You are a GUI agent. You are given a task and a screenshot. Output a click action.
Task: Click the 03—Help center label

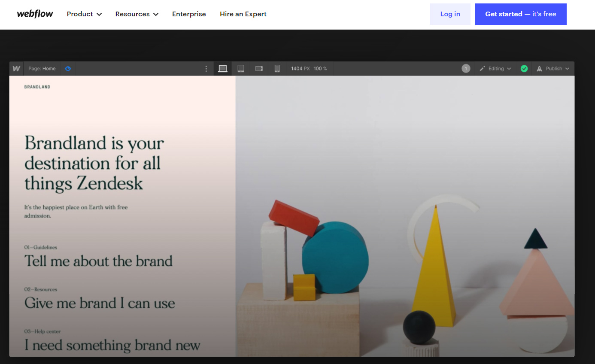[x=42, y=331]
